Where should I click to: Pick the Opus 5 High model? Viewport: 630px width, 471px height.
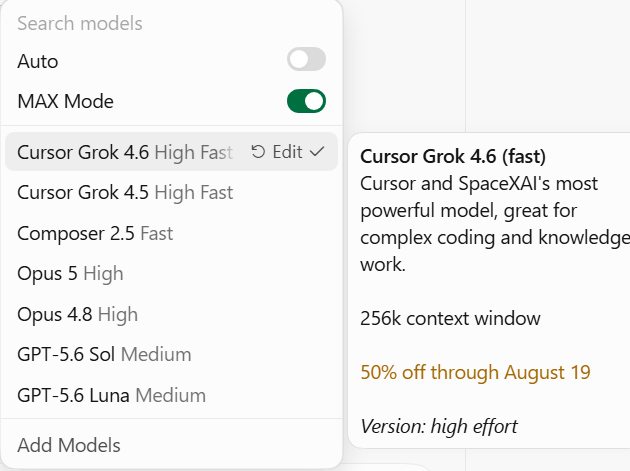pyautogui.click(x=172, y=274)
